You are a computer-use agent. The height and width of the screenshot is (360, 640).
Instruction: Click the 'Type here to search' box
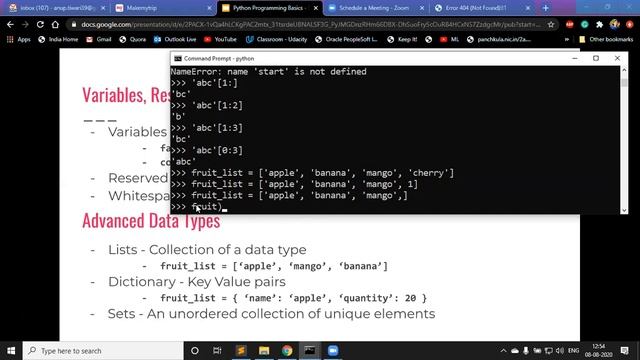103,351
